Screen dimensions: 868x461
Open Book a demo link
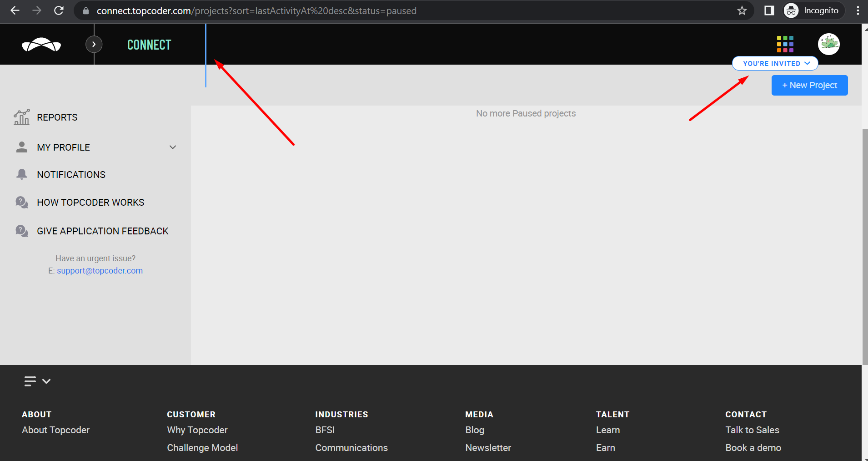click(753, 448)
